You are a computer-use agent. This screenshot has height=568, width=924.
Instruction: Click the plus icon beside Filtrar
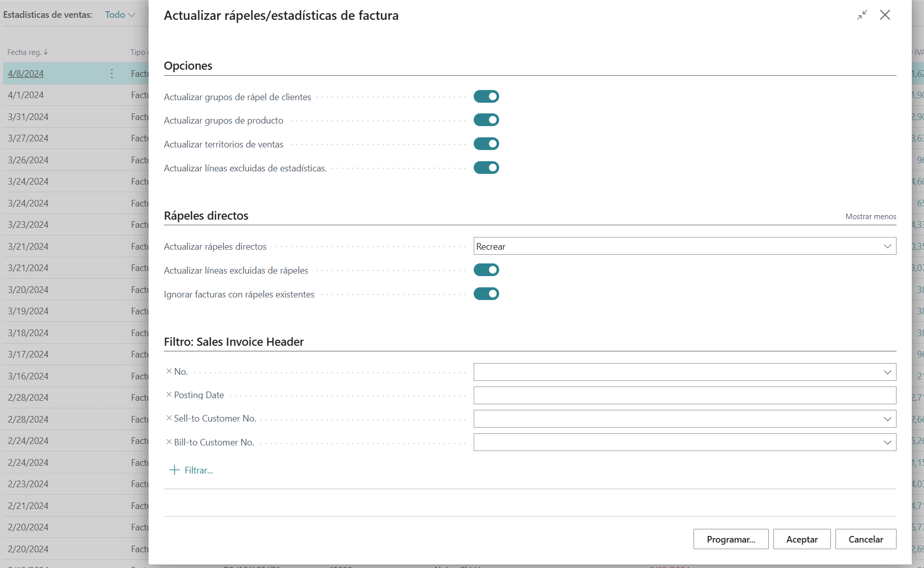(x=175, y=470)
